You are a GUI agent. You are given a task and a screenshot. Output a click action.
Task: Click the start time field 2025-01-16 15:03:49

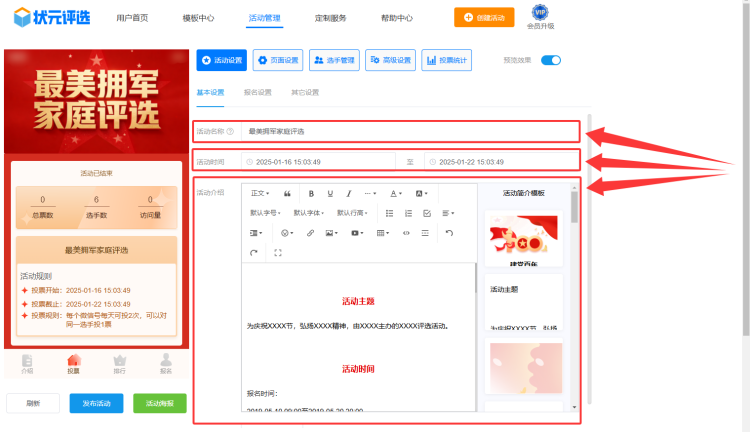tap(319, 162)
